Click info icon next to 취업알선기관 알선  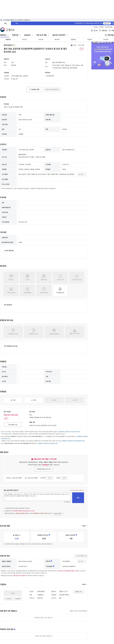point(49,535)
